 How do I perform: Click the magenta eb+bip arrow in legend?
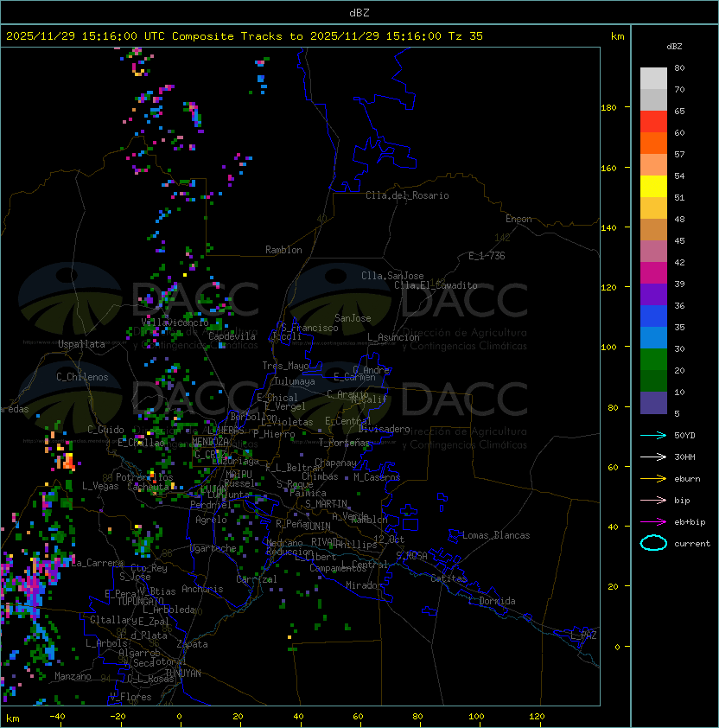[653, 522]
